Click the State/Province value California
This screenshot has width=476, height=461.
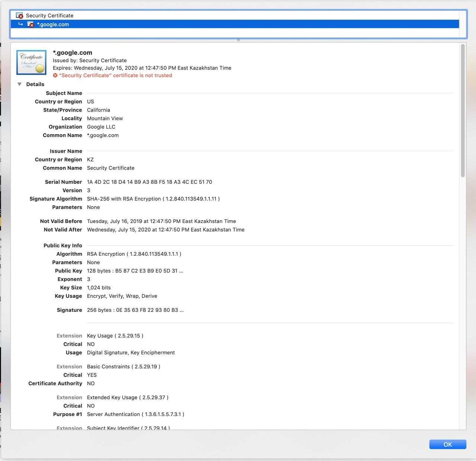point(99,110)
